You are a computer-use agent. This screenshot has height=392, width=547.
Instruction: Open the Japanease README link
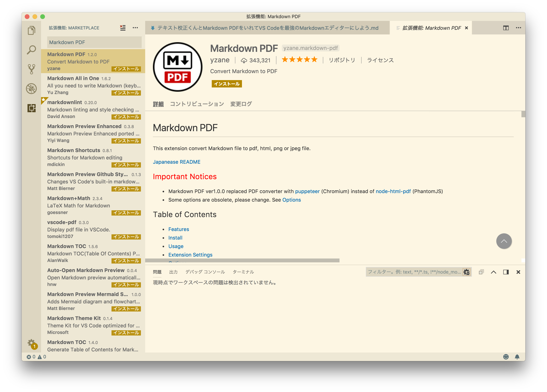[177, 162]
